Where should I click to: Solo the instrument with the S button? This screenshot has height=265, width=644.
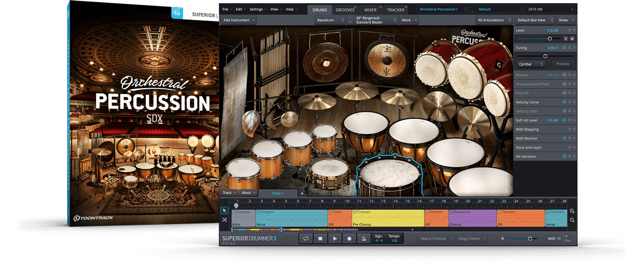[566, 39]
